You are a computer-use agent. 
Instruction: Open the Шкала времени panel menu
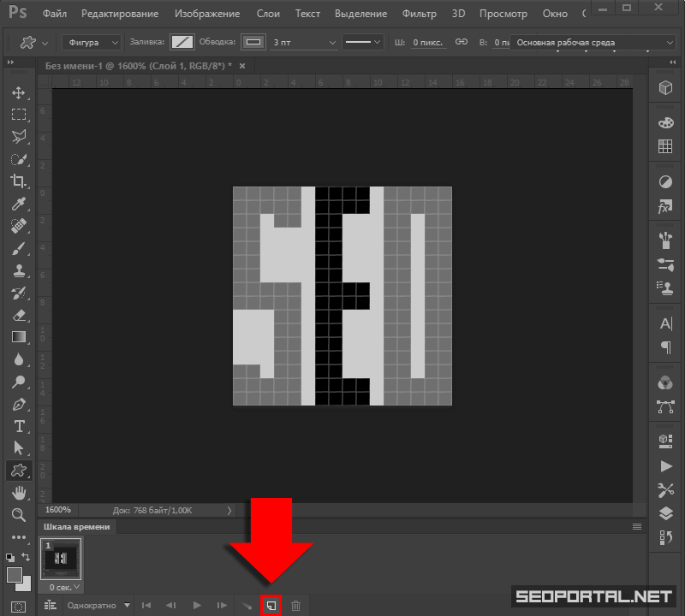636,526
